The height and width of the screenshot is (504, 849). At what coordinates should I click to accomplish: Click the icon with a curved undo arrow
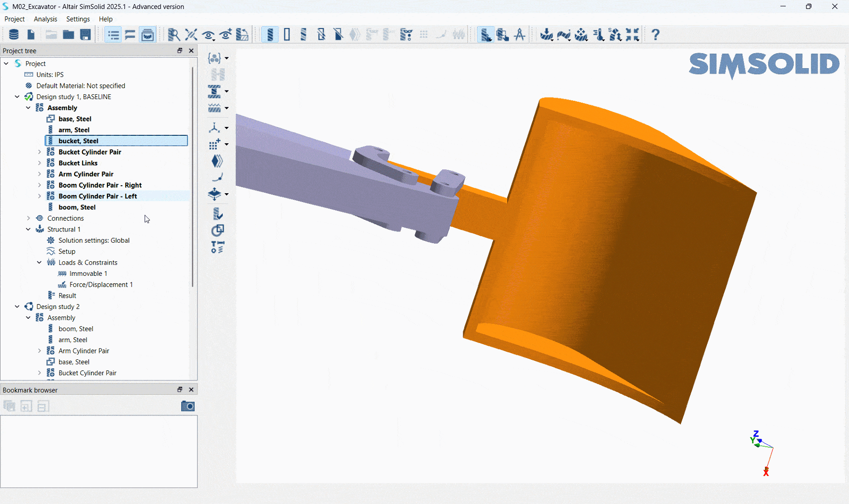tap(242, 35)
